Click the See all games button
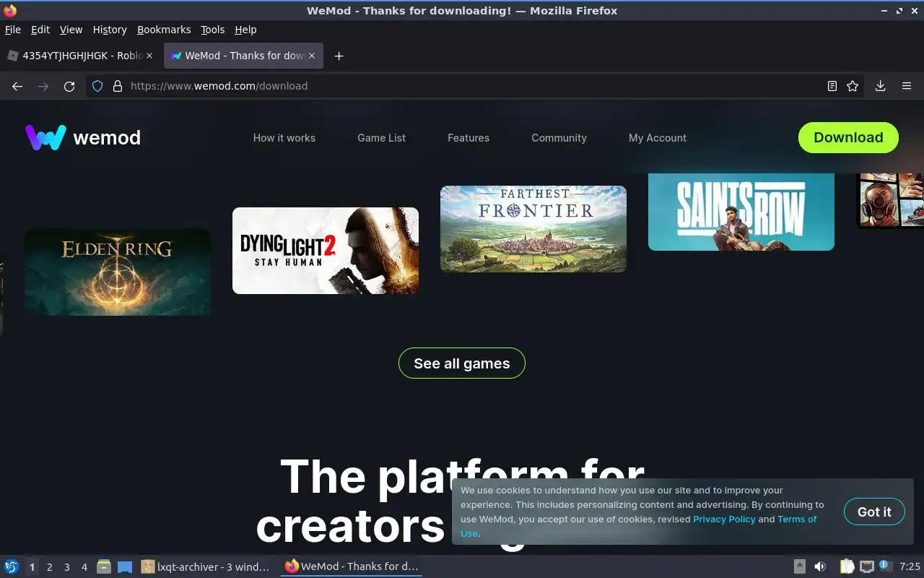 tap(462, 363)
